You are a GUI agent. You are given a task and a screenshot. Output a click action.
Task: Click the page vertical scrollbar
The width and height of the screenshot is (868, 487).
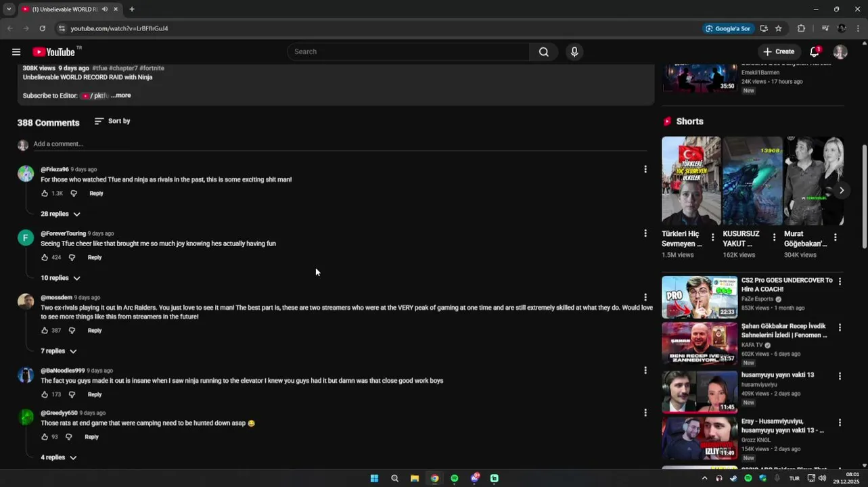click(864, 196)
